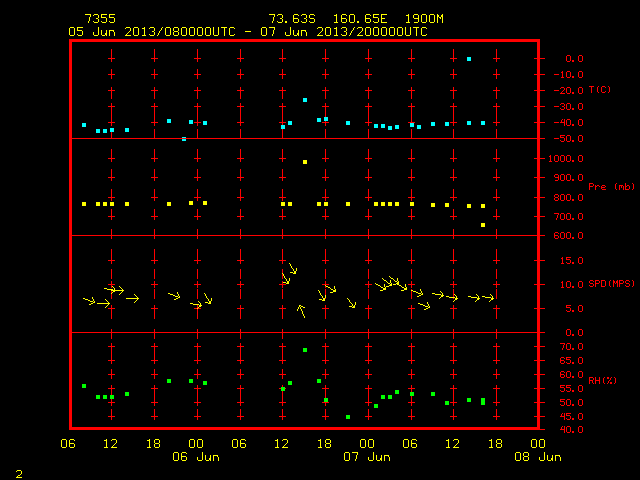Viewport: 640px width, 480px height.
Task: Click the station ID 7355 text
Action: [x=100, y=19]
